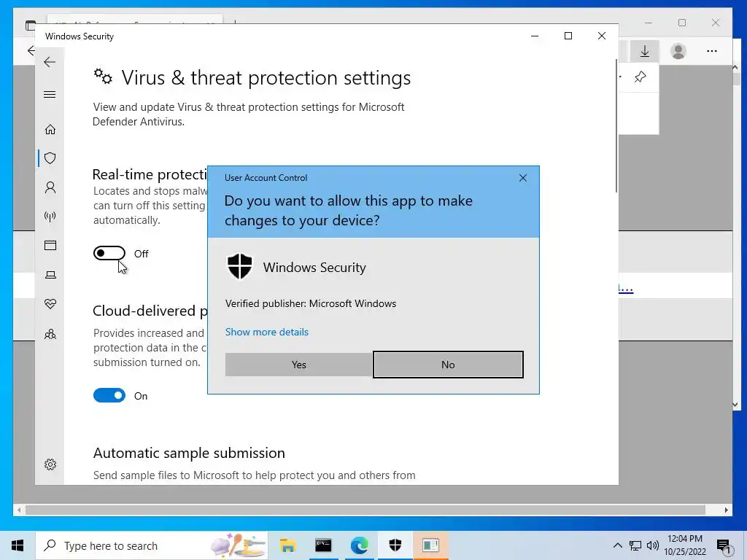Open Windows Security settings gear
The height and width of the screenshot is (560, 747).
50,464
